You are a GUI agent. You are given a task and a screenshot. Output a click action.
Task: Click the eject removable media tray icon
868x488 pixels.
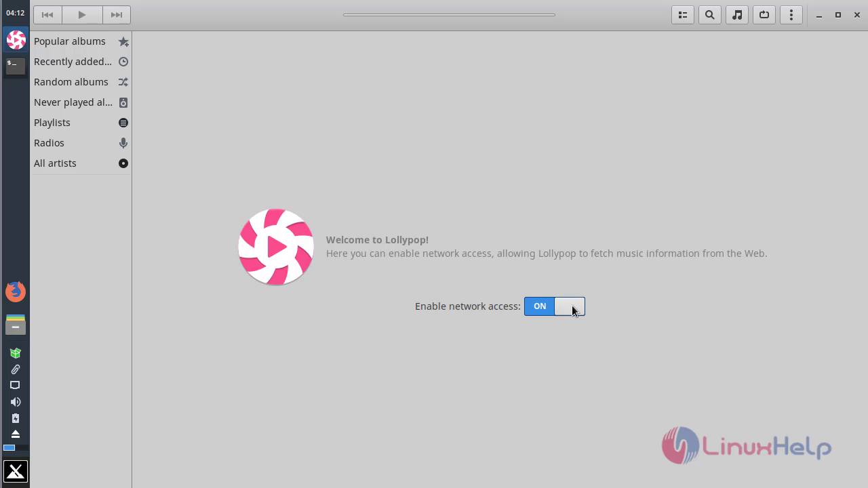[15, 434]
